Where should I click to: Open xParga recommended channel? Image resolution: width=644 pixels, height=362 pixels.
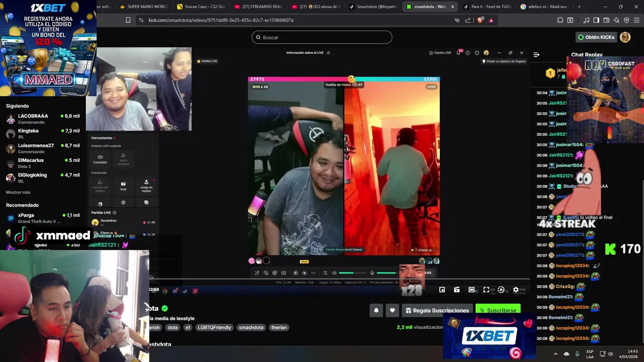click(43, 218)
